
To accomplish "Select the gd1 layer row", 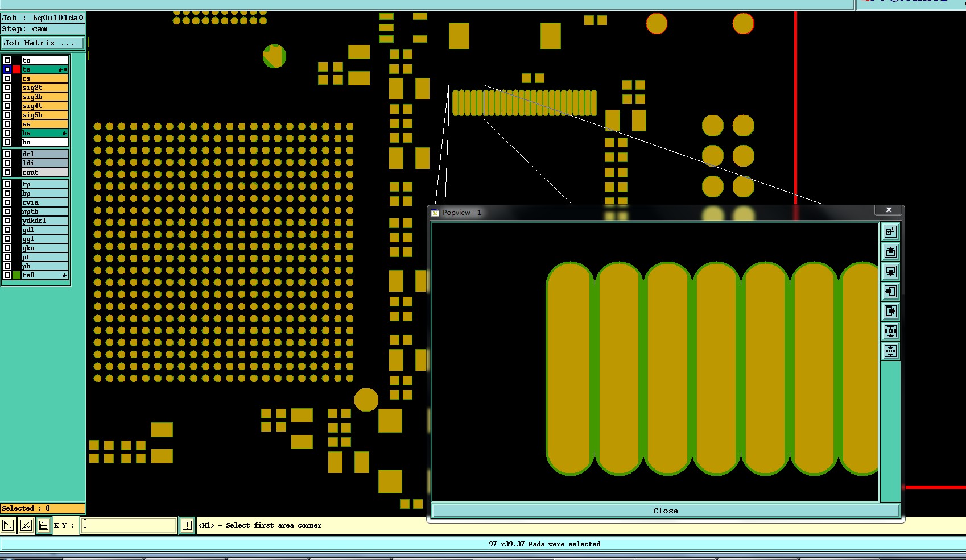I will tap(44, 230).
